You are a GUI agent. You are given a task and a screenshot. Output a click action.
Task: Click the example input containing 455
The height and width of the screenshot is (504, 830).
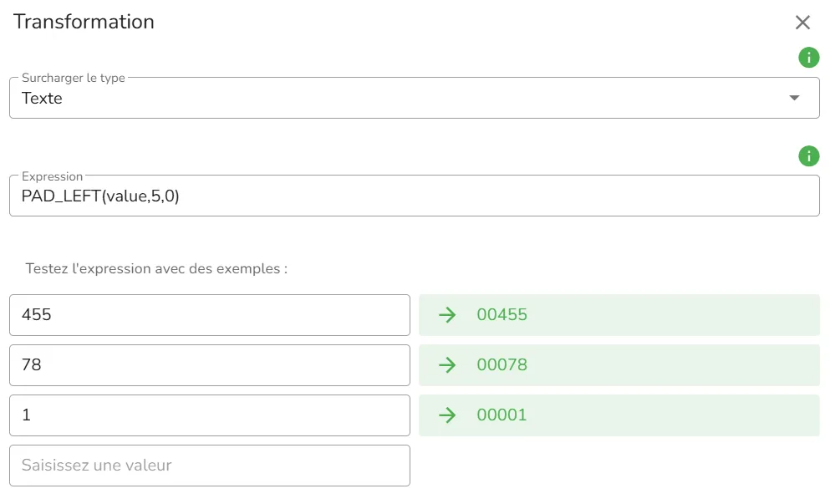coord(210,315)
